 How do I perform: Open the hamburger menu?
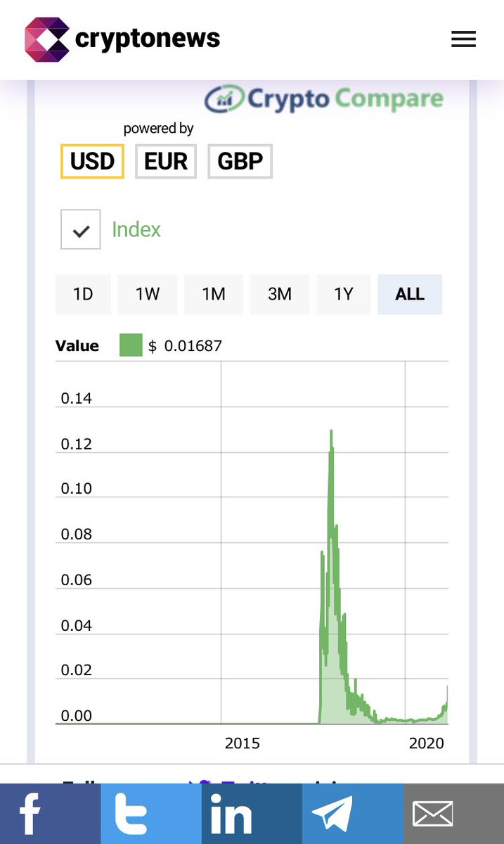click(463, 39)
